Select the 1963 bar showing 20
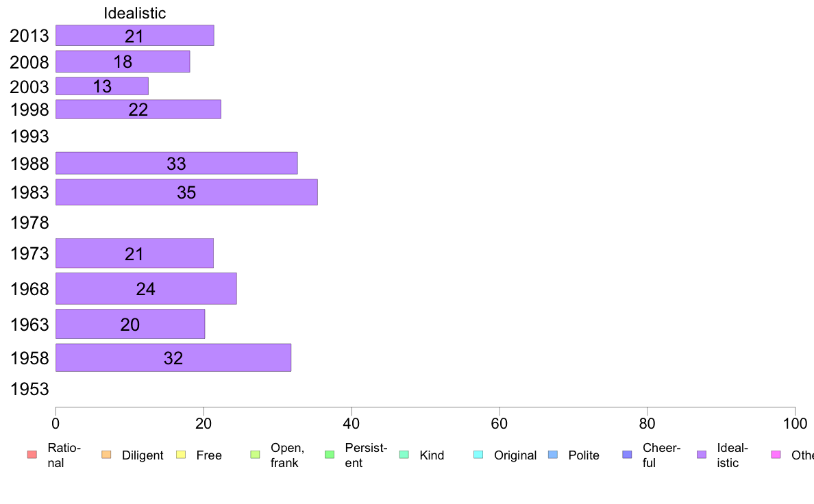The width and height of the screenshot is (814, 504). coord(130,324)
